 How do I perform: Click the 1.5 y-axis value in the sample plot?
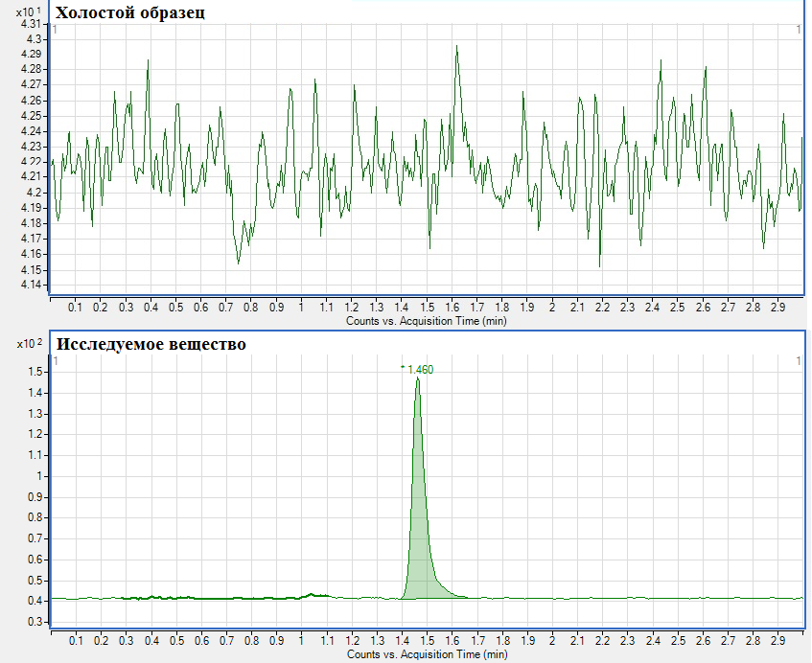[x=35, y=372]
